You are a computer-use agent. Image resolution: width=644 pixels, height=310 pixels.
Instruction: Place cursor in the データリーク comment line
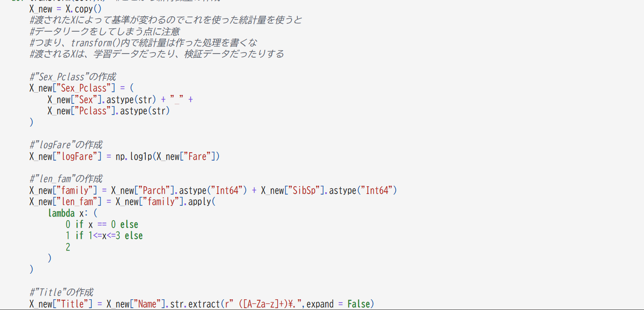pos(104,32)
